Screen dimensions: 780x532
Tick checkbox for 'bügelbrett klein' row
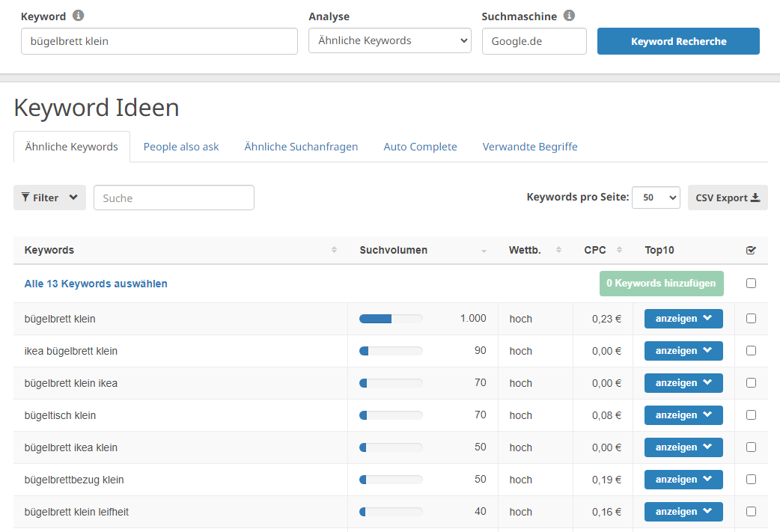point(751,319)
